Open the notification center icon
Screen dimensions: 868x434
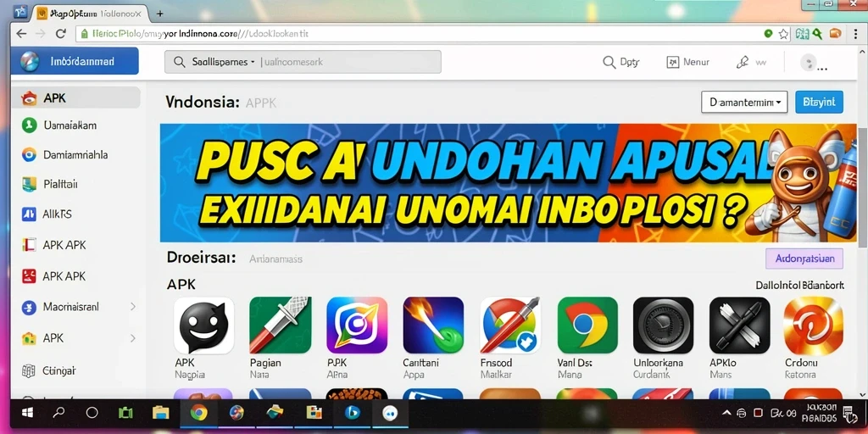point(848,413)
